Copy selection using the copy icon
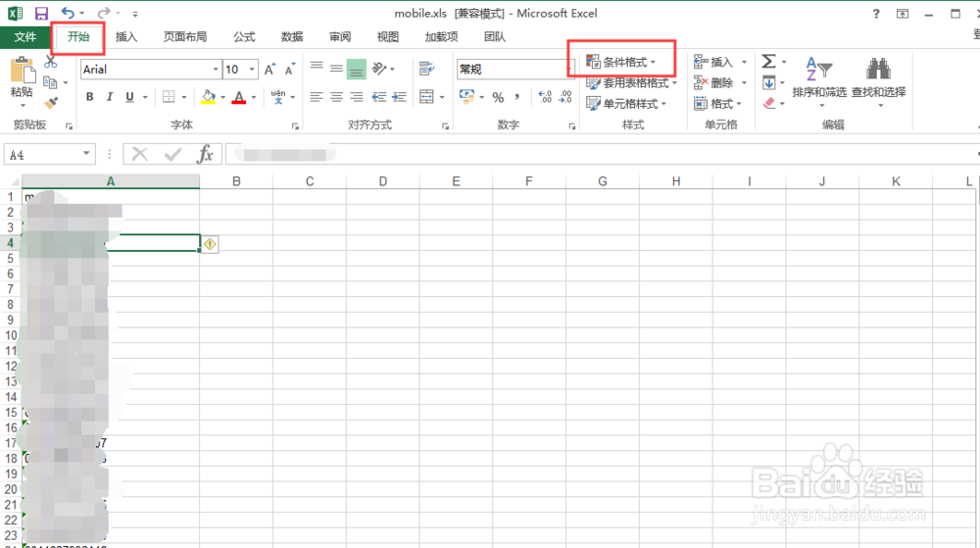This screenshot has width=980, height=548. click(50, 82)
